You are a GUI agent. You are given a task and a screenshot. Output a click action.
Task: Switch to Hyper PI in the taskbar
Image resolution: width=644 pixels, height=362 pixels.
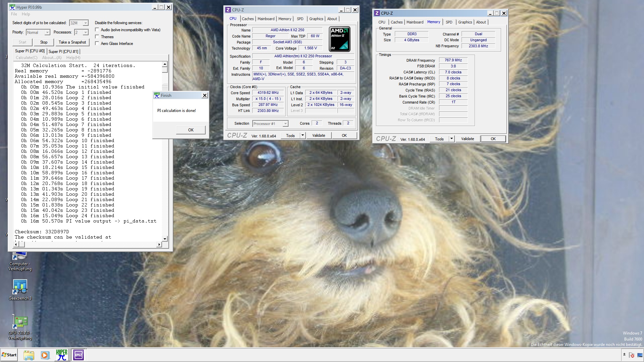tap(62, 355)
